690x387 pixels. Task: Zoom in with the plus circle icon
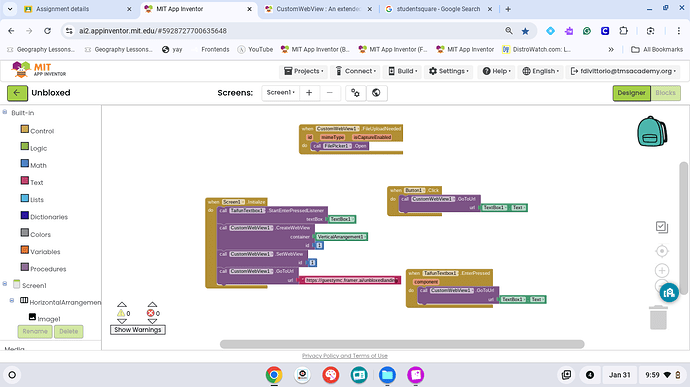tap(662, 270)
